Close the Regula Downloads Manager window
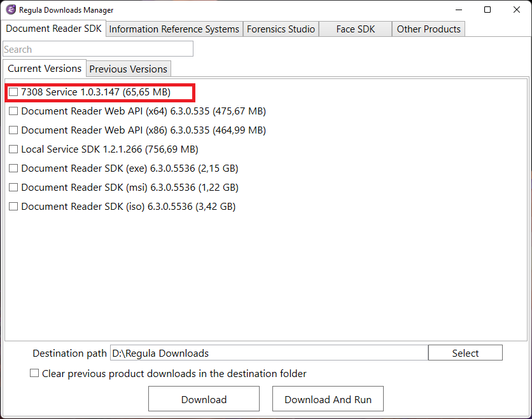 click(x=517, y=10)
